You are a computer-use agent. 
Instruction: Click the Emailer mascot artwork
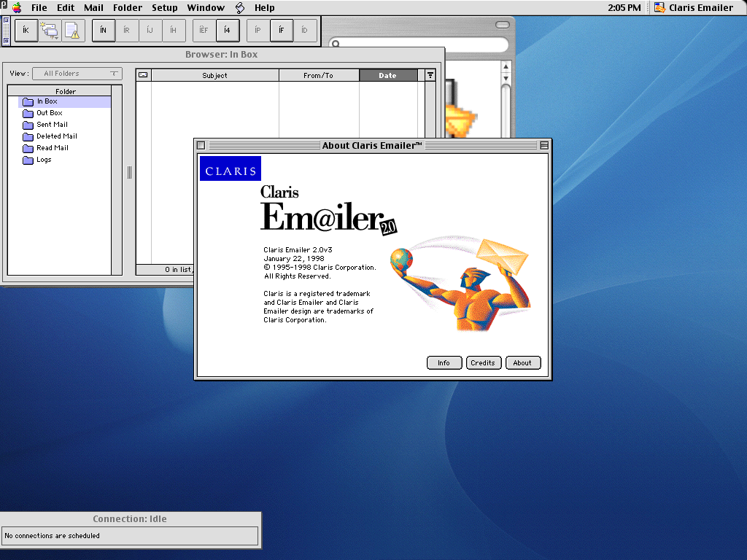point(460,284)
